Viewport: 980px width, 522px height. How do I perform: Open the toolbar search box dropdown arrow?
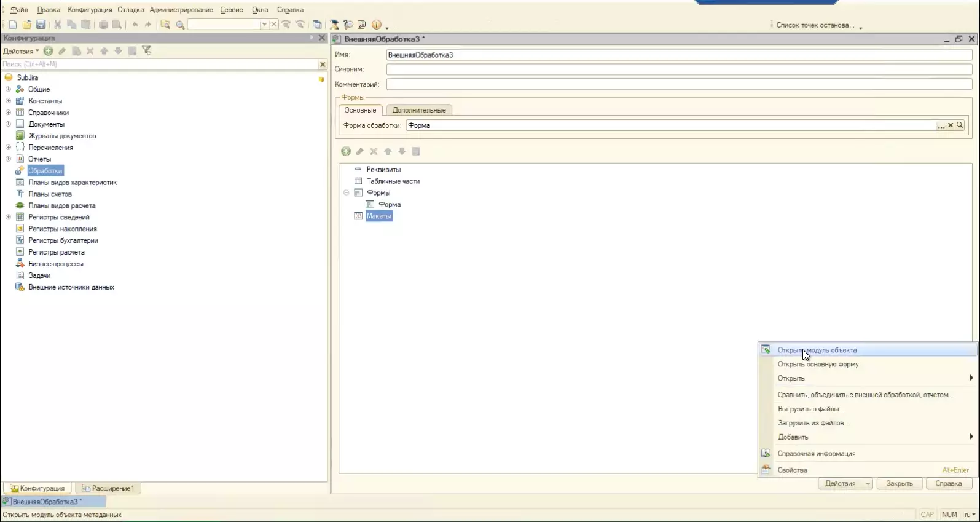(x=264, y=25)
